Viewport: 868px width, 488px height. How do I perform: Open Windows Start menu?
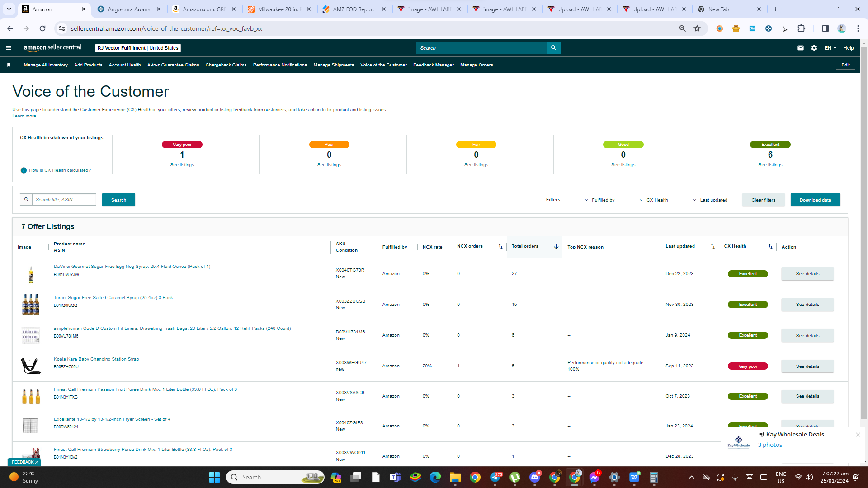214,477
